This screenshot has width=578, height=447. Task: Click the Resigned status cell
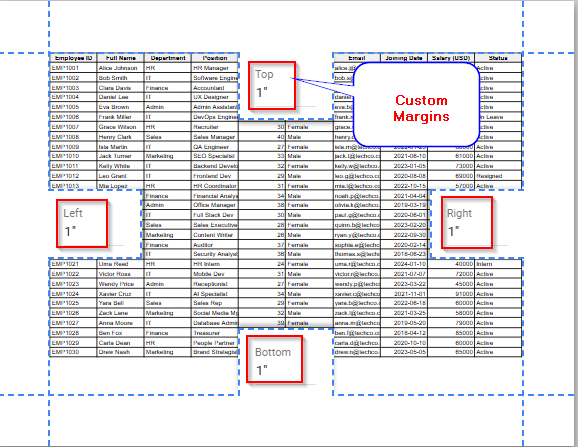point(498,176)
